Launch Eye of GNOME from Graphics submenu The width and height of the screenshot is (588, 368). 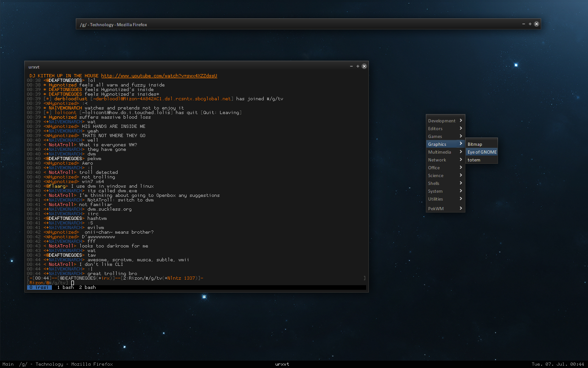pos(482,152)
